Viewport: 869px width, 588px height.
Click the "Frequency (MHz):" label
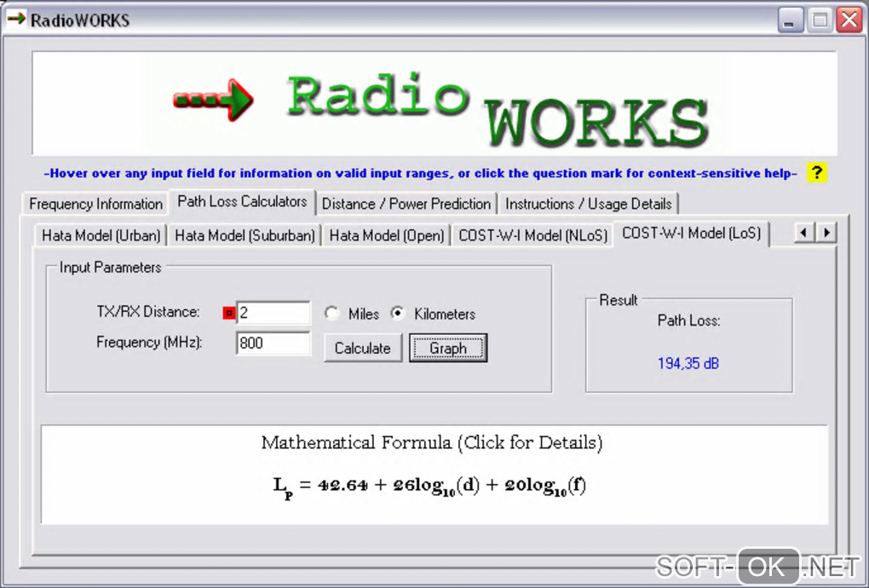click(x=149, y=343)
